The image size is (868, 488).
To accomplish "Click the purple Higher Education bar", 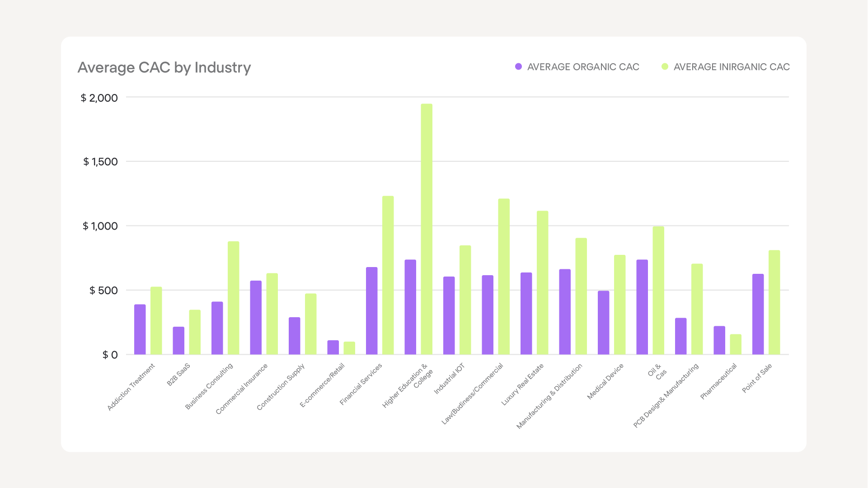I will [410, 307].
